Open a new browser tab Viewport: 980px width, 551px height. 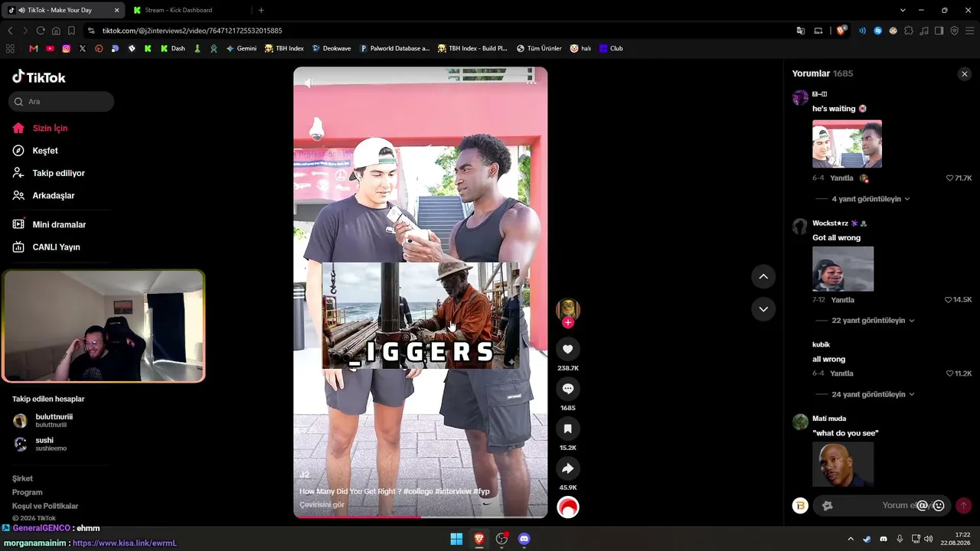[261, 10]
